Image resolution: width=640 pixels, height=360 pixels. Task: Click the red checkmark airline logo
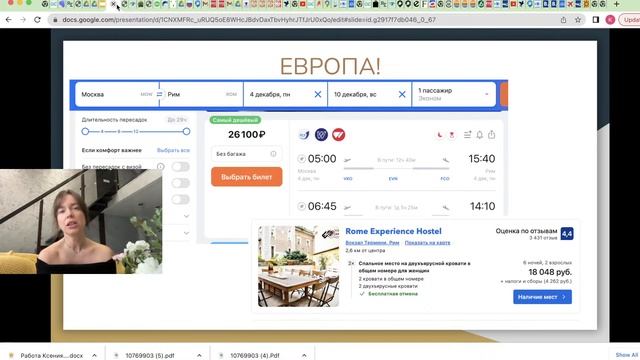(338, 134)
